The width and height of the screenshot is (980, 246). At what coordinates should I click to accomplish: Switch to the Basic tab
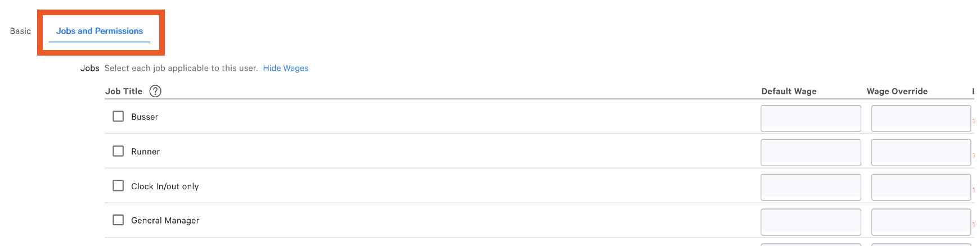click(20, 31)
